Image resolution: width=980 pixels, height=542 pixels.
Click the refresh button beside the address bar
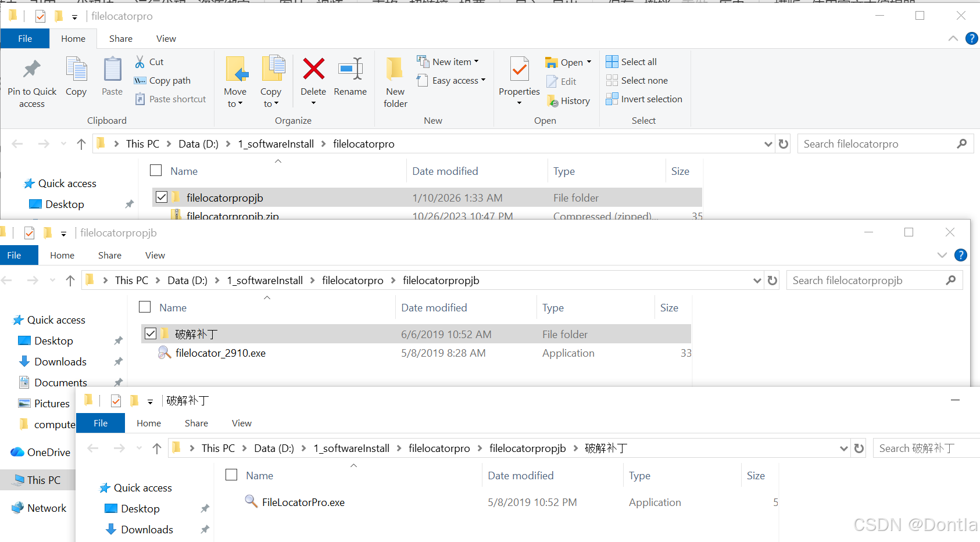click(783, 143)
